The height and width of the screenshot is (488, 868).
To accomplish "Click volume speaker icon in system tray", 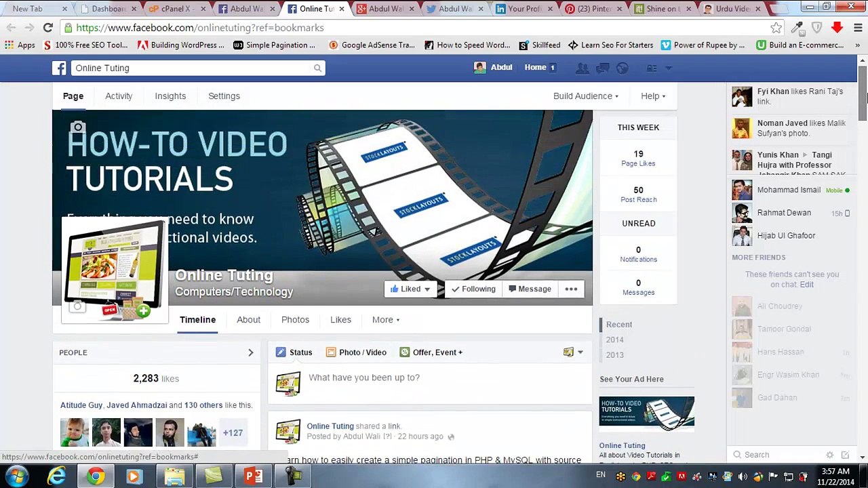I will tap(743, 476).
